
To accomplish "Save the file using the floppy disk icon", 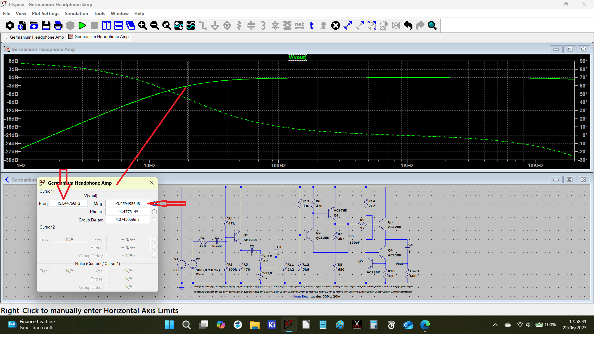I will [x=46, y=25].
